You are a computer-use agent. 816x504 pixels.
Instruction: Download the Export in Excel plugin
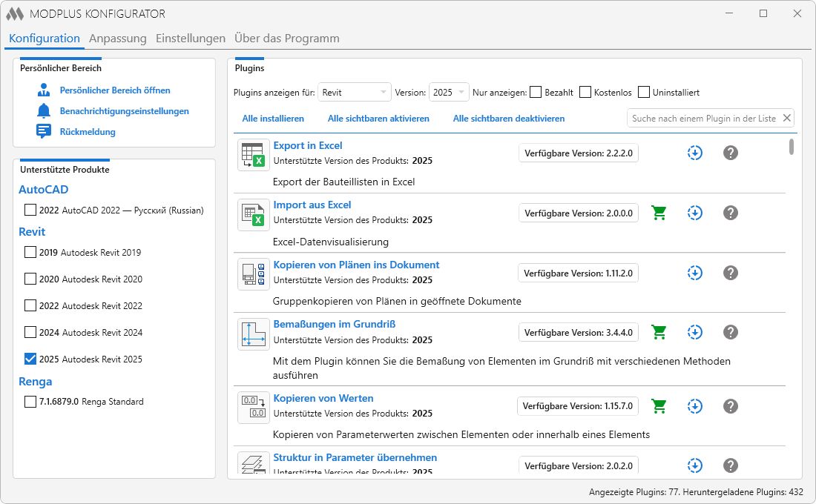pyautogui.click(x=695, y=153)
